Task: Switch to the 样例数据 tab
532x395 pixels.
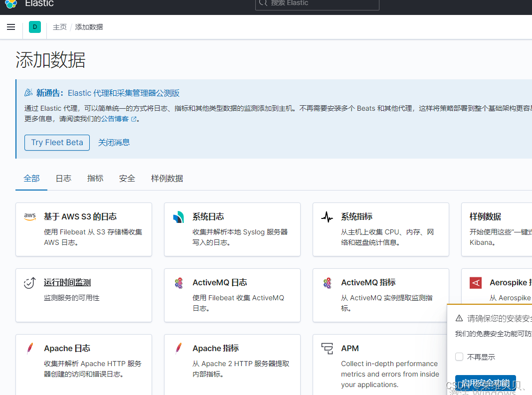Action: point(167,179)
